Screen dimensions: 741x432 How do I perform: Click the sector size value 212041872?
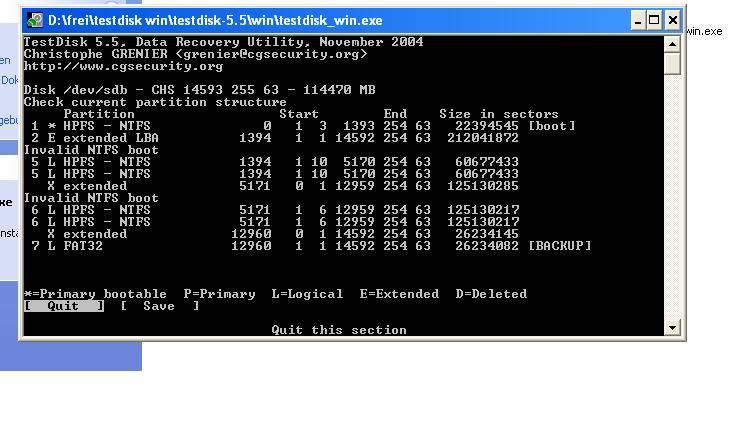pyautogui.click(x=483, y=138)
